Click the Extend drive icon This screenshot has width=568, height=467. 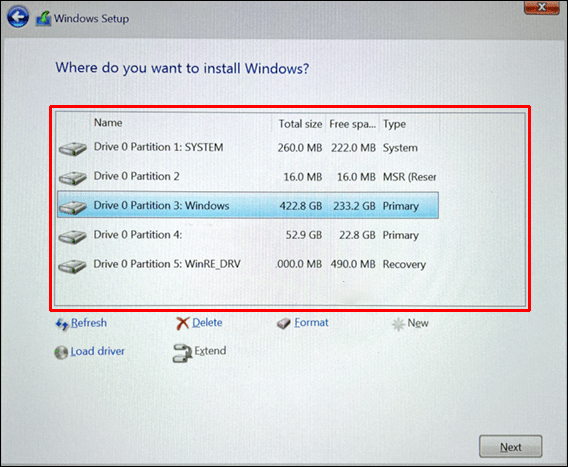tap(182, 353)
